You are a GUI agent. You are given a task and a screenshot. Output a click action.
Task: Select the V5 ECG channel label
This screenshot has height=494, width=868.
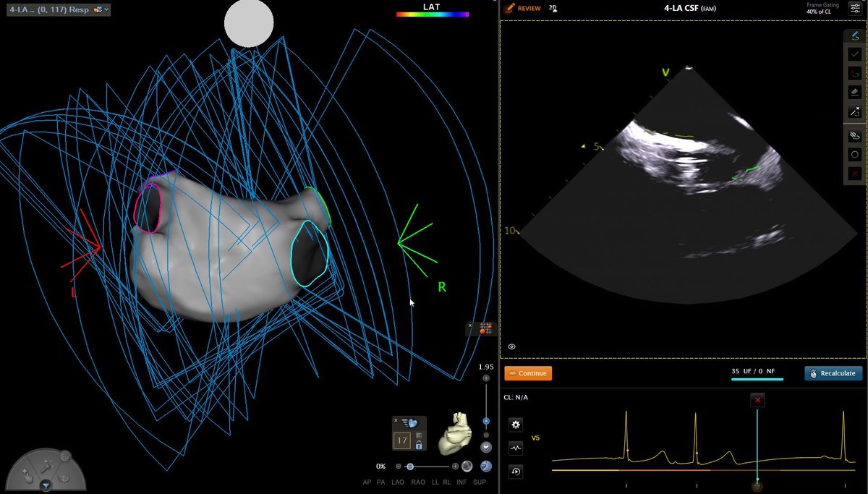535,438
